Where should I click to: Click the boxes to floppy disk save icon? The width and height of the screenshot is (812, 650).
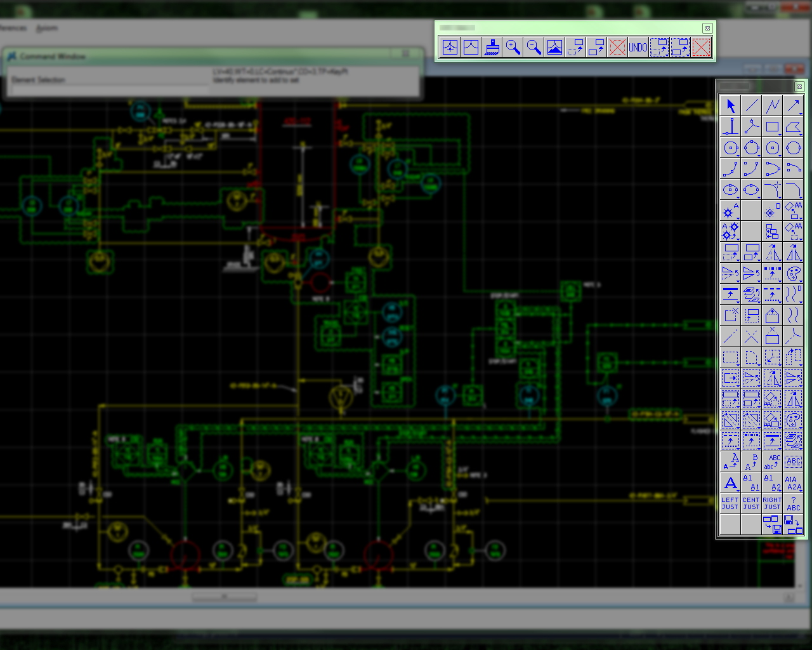(773, 524)
